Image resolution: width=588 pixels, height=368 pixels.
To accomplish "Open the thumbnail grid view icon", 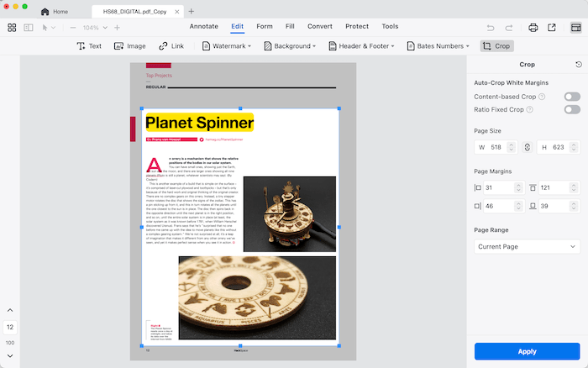I will [x=12, y=28].
